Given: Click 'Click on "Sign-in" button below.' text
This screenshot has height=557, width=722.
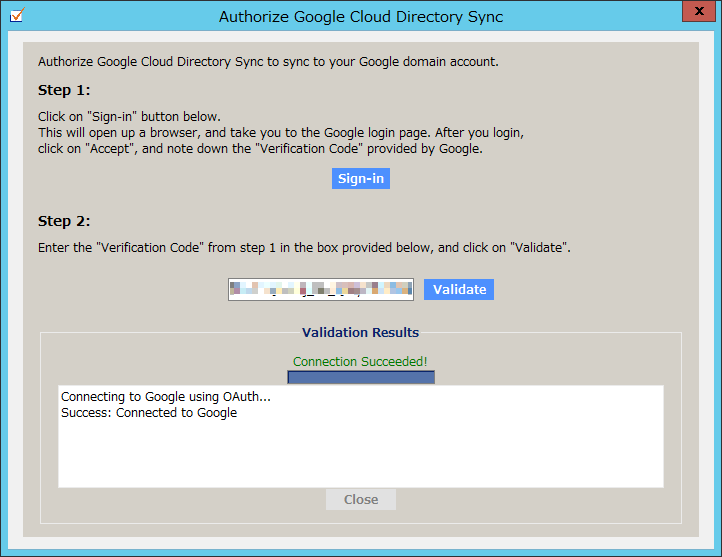Looking at the screenshot, I should pos(129,116).
